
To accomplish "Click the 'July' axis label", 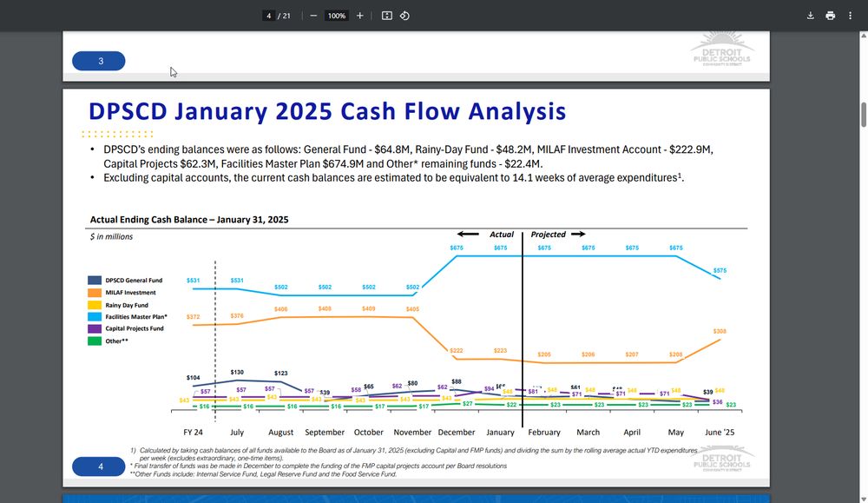I will (x=237, y=432).
